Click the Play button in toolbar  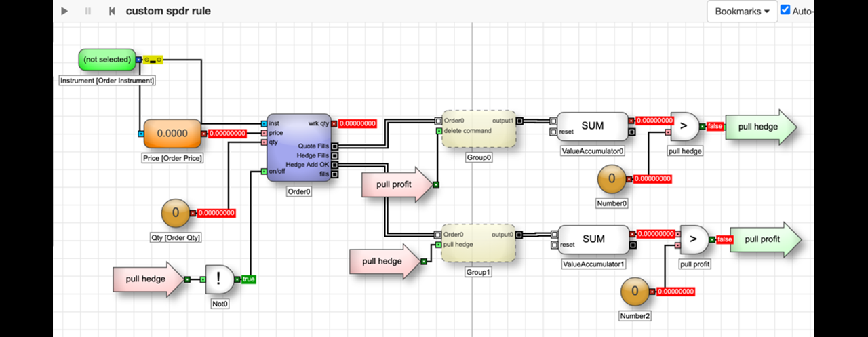64,11
